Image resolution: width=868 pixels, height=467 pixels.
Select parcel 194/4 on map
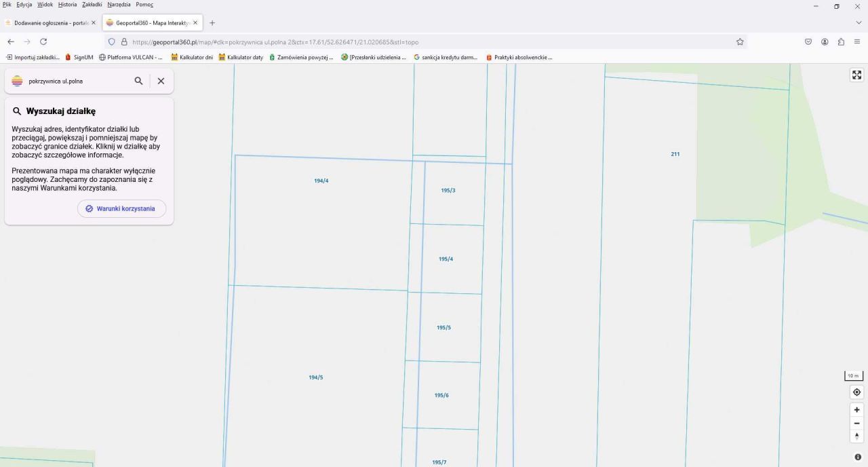pyautogui.click(x=321, y=181)
